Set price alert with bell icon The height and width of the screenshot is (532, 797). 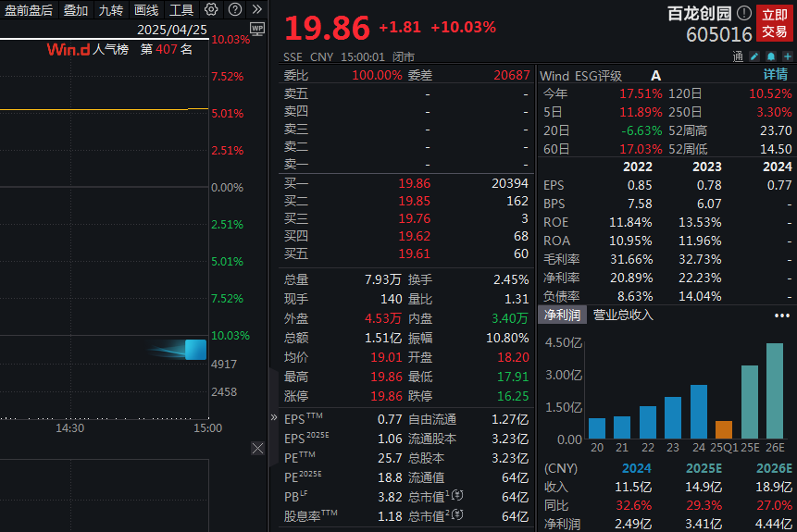tap(771, 56)
